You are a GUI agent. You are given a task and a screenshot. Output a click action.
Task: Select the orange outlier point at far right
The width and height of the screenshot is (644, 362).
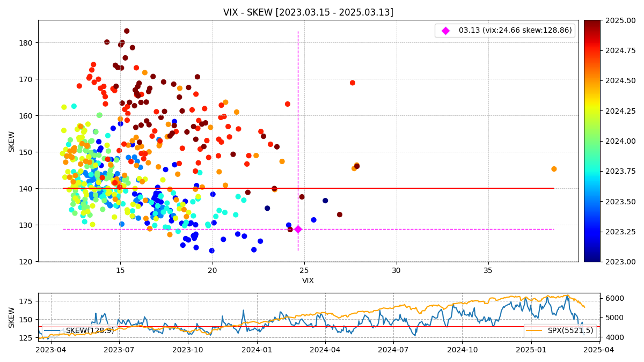554,169
